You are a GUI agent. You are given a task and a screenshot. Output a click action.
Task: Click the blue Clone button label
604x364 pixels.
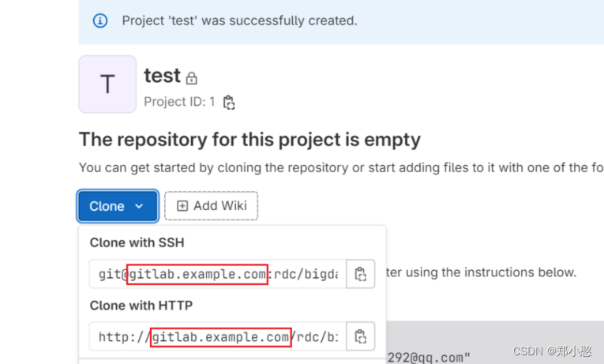[x=107, y=206]
